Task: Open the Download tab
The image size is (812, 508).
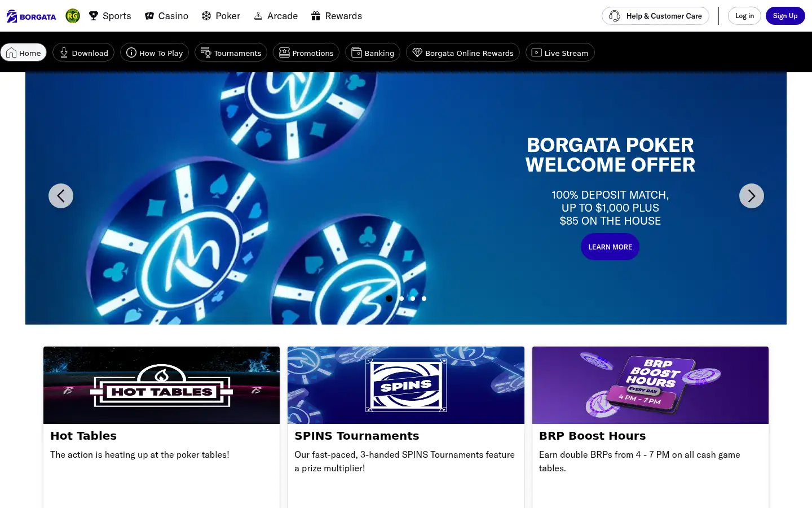Action: (83, 52)
